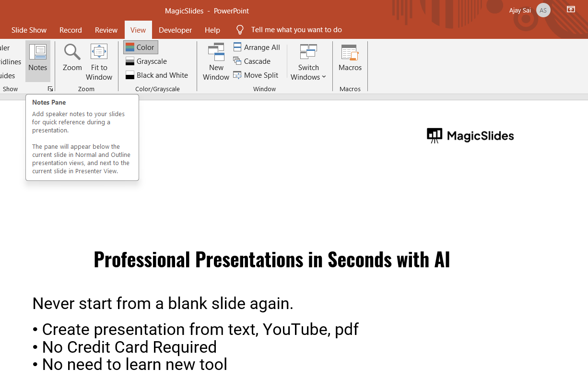
Task: Toggle the Notes pane button
Action: (38, 61)
